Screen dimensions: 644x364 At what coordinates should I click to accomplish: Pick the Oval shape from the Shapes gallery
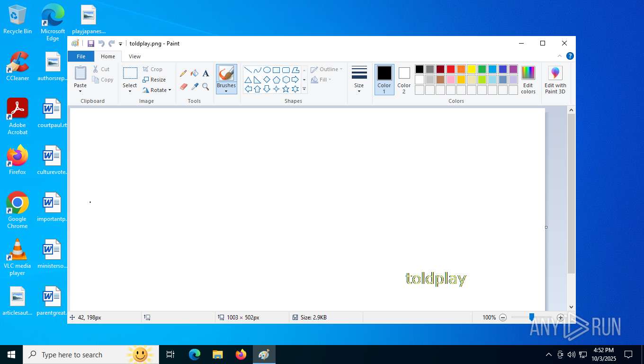267,70
